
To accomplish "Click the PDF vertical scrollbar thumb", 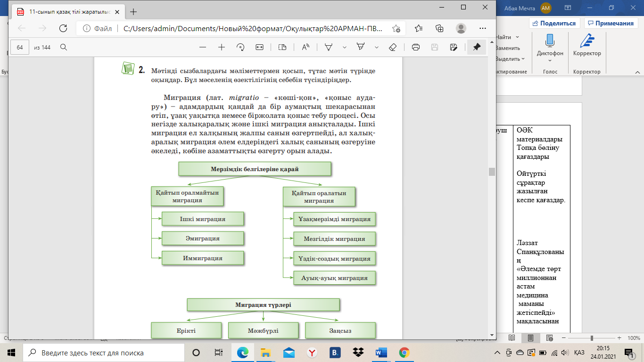I will [492, 172].
